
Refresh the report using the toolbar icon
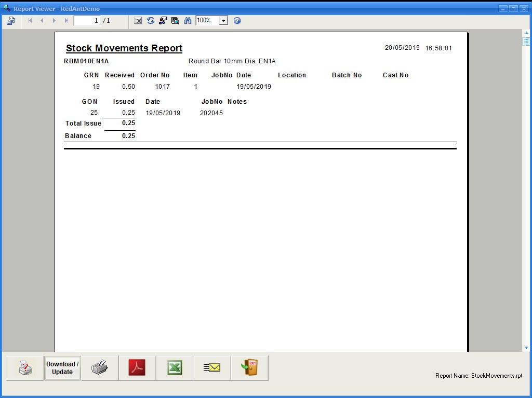point(150,21)
